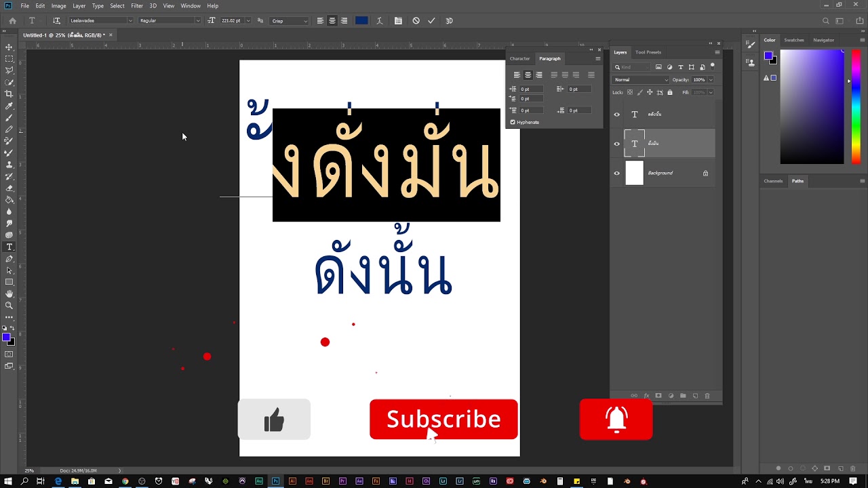This screenshot has height=488, width=868.
Task: Click the Home icon in options bar
Action: point(12,21)
